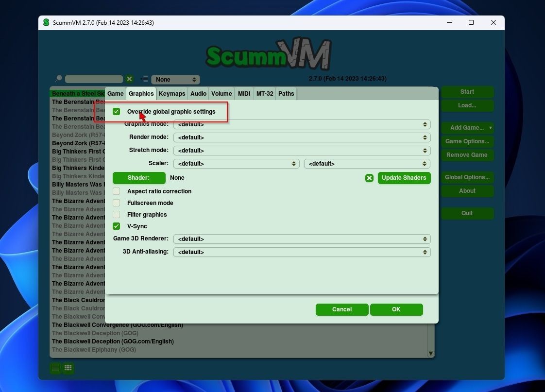Open the Graphics mode dropdown
This screenshot has width=545, height=392.
point(302,124)
